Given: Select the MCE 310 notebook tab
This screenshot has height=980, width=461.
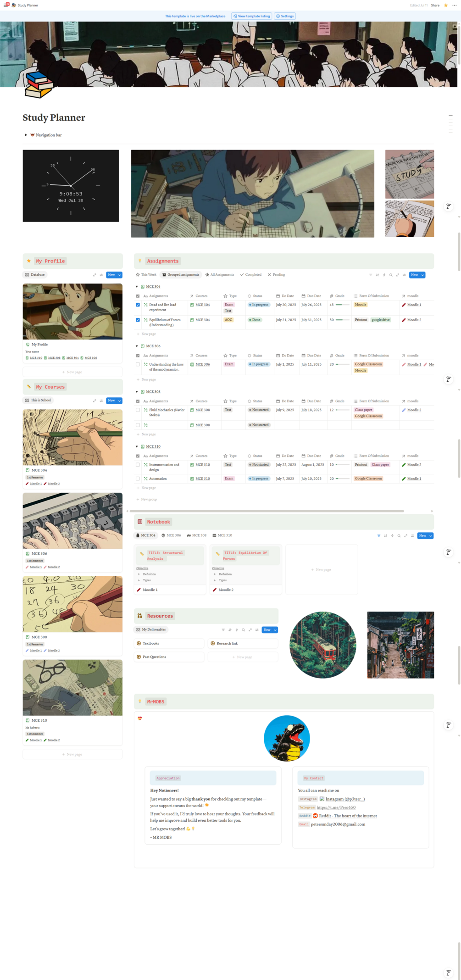Looking at the screenshot, I should [222, 535].
